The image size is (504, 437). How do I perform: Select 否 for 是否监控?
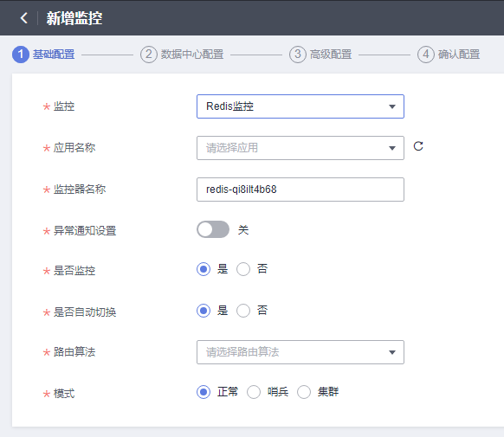point(243,269)
